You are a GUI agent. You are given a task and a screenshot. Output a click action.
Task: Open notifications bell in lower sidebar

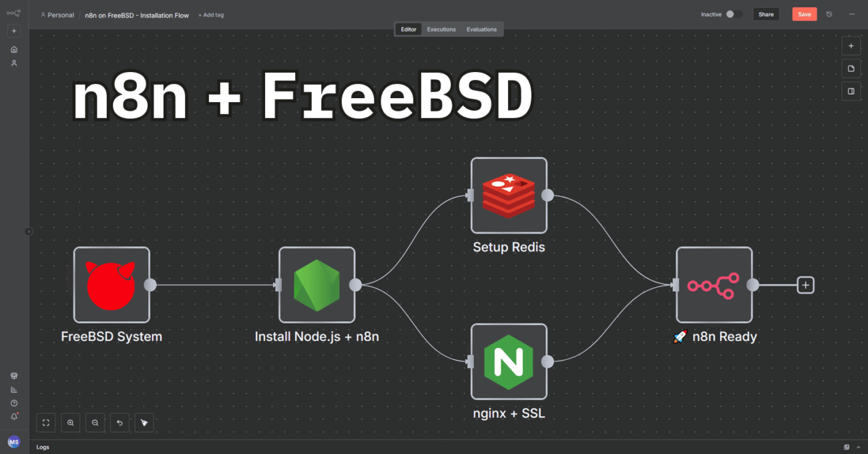tap(13, 415)
